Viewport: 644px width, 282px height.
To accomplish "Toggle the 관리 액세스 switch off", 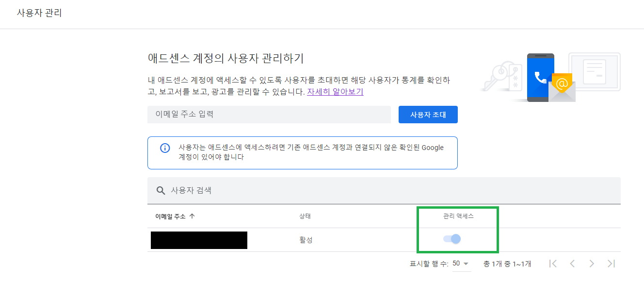I will point(452,239).
